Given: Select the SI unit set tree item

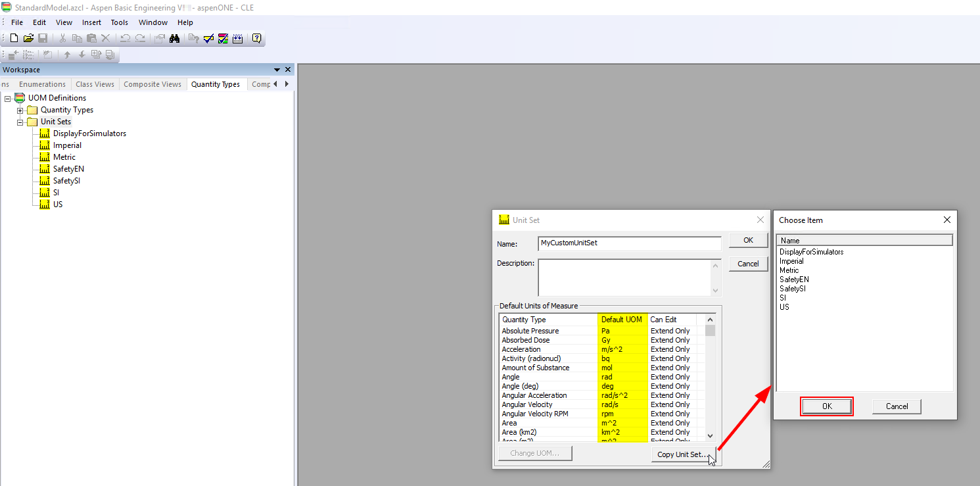Looking at the screenshot, I should coord(57,193).
